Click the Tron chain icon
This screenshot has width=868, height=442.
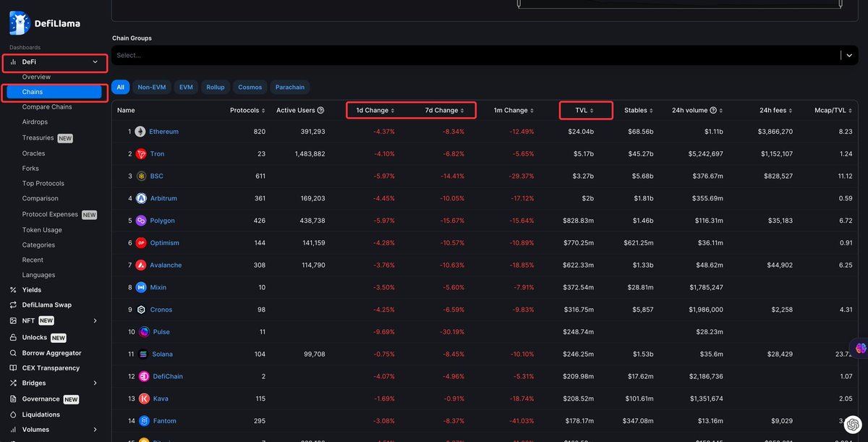click(140, 154)
